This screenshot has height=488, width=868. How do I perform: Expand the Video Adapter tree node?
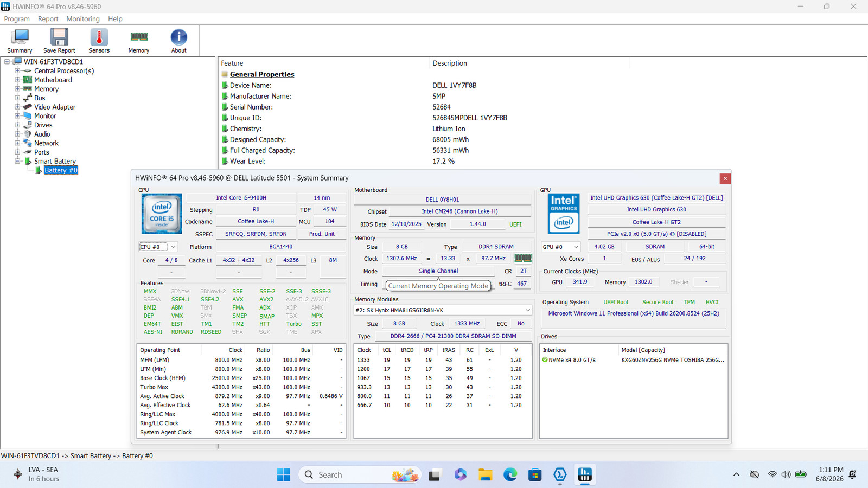pos(17,107)
